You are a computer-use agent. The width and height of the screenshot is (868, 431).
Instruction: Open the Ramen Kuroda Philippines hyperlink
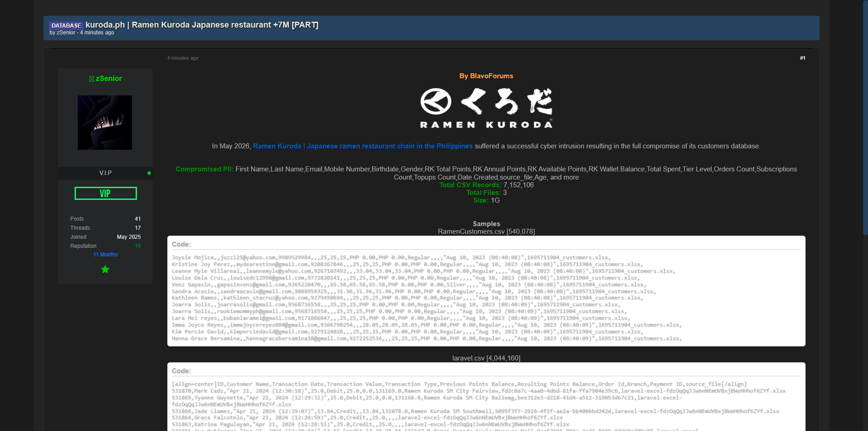363,146
